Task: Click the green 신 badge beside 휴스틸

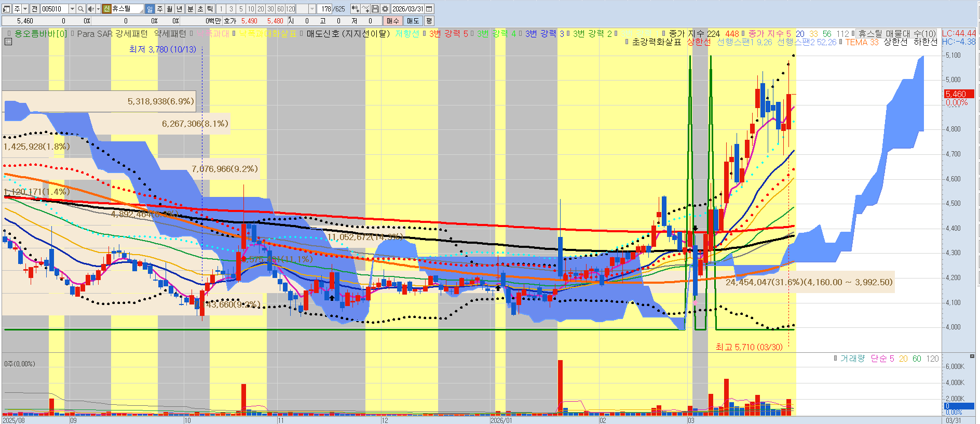Action: tap(107, 9)
